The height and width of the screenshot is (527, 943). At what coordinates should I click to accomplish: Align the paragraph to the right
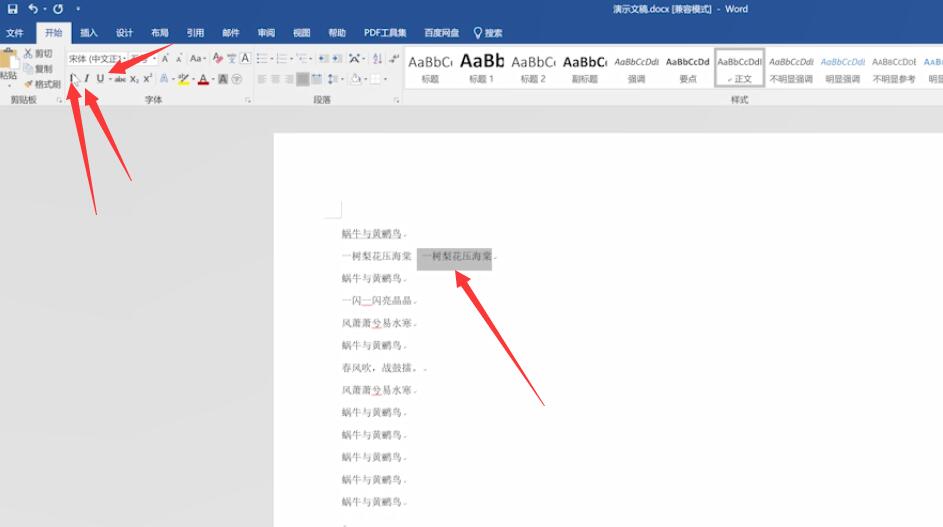(289, 79)
